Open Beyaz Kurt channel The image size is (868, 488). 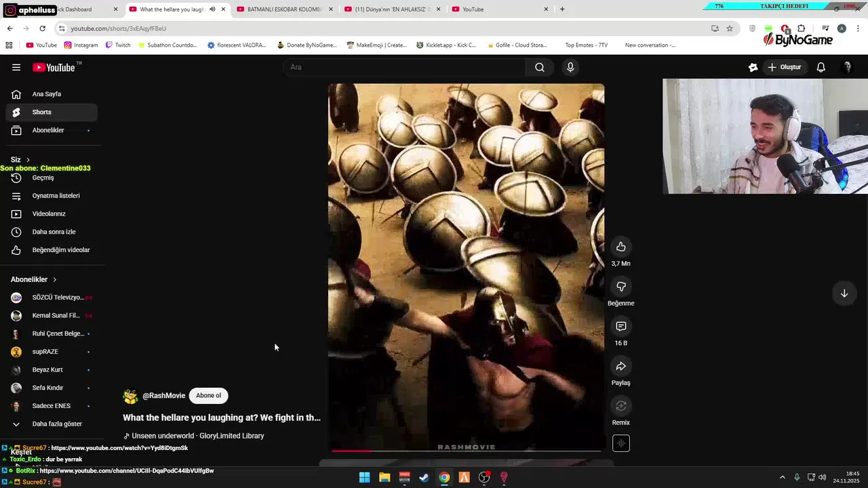pos(52,370)
